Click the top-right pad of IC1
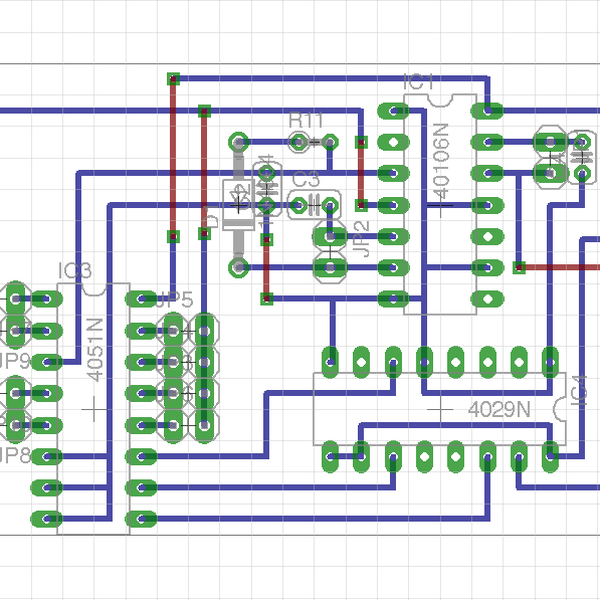600x600 pixels. [487, 110]
